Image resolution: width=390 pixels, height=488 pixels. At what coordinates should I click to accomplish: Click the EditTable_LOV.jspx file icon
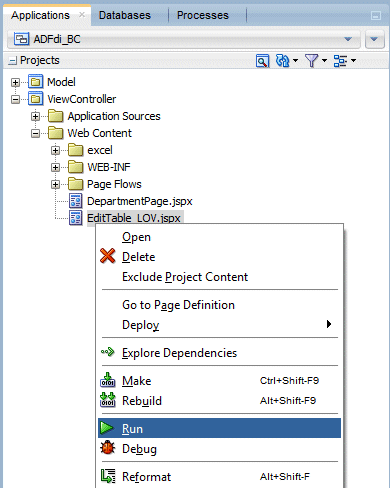click(76, 218)
